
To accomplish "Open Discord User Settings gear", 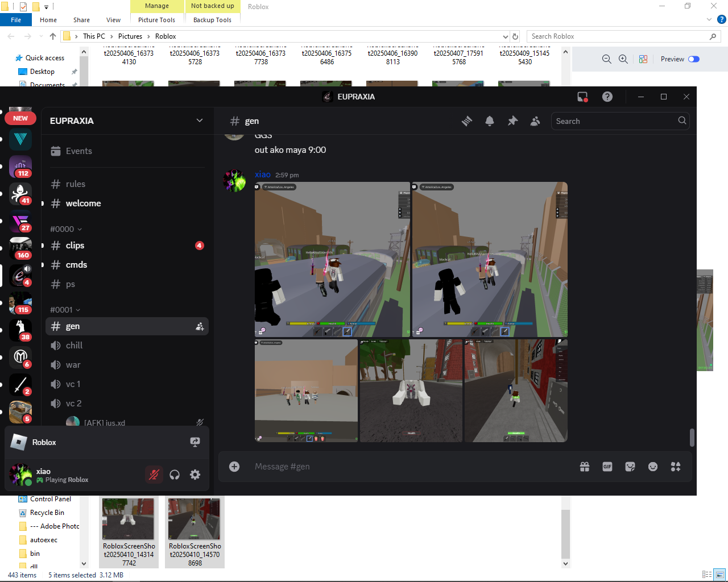I will pyautogui.click(x=195, y=475).
